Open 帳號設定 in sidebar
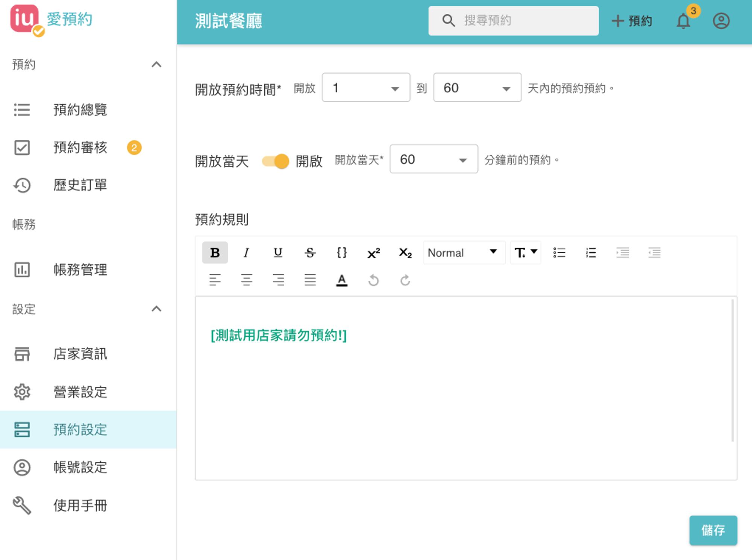 (x=88, y=467)
